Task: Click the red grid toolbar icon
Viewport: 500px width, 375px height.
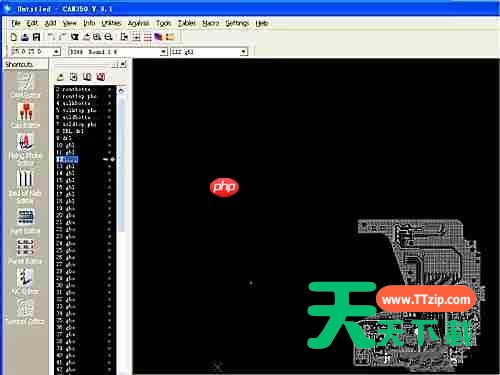Action: [148, 37]
